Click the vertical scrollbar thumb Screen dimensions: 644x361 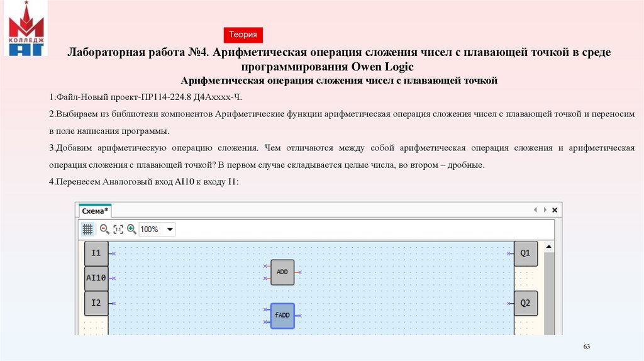548,293
